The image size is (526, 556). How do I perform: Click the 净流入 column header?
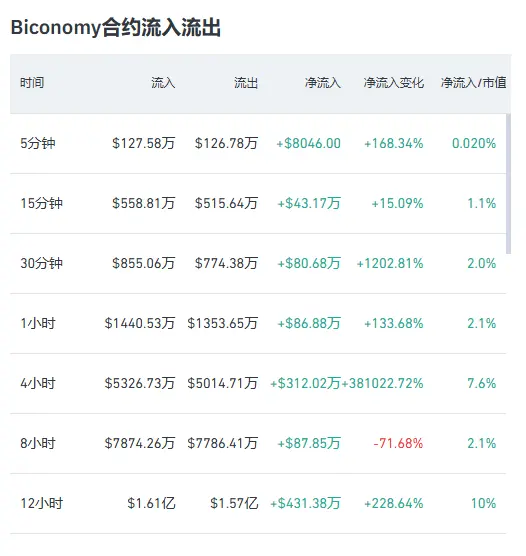click(x=323, y=83)
